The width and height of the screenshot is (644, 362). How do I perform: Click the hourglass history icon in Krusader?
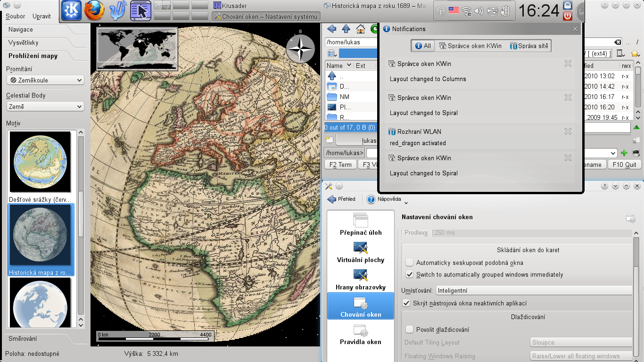coord(621,53)
